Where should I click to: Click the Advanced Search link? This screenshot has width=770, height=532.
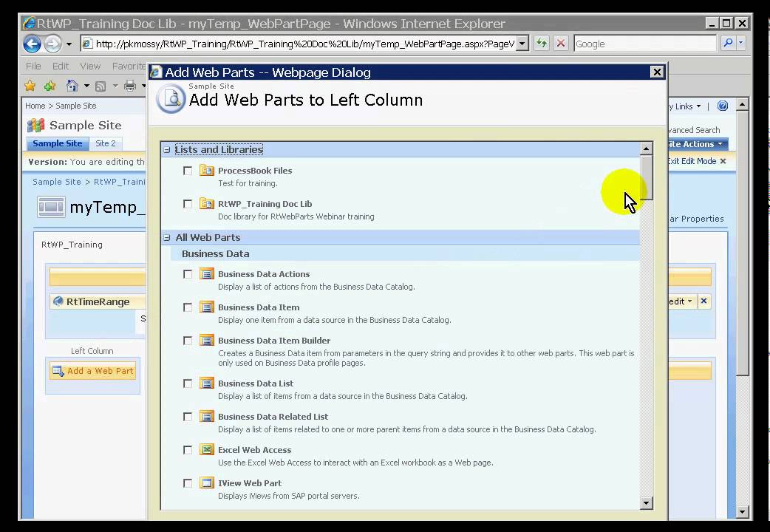pyautogui.click(x=693, y=130)
